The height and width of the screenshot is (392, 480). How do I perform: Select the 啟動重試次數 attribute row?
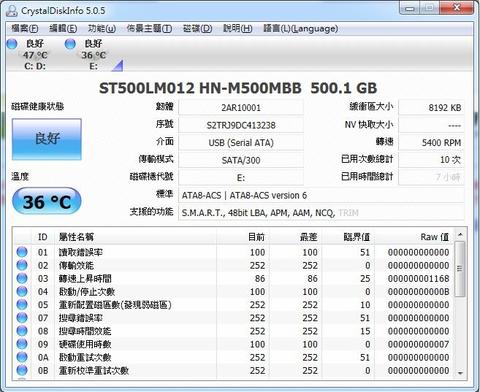click(x=233, y=357)
